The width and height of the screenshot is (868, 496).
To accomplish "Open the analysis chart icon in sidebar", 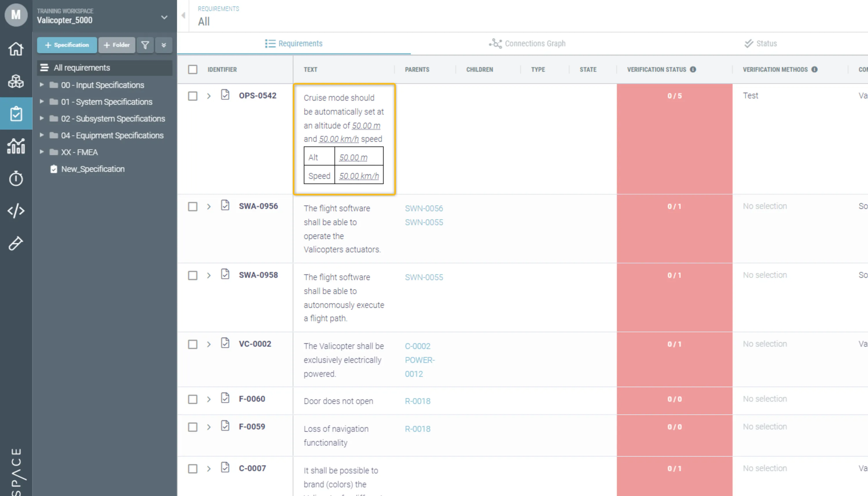I will click(16, 146).
